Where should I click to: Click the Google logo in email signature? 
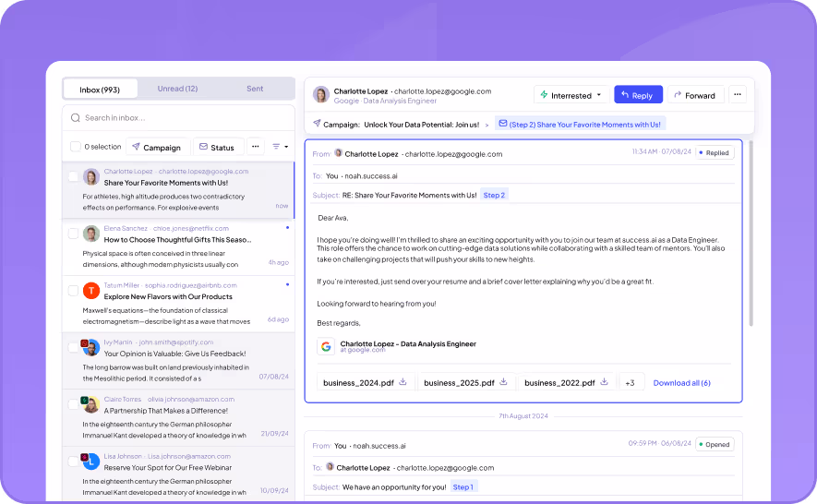coord(326,346)
